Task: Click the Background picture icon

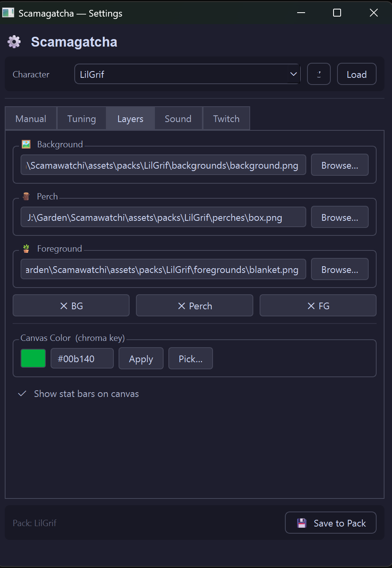Action: point(26,144)
